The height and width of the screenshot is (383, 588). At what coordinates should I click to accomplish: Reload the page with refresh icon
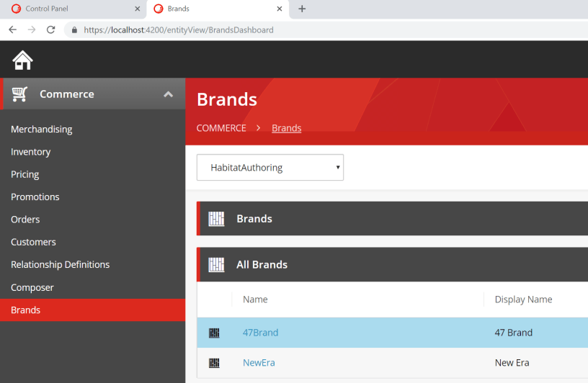50,30
